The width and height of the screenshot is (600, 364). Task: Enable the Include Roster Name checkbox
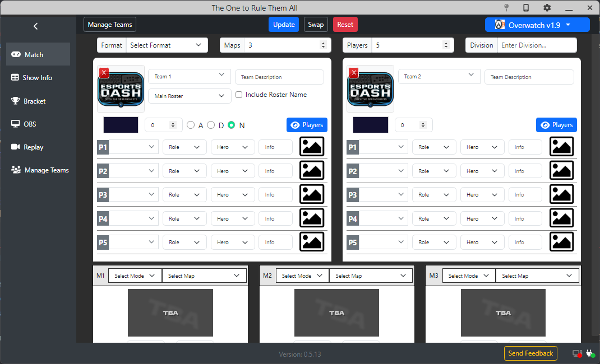coord(239,94)
